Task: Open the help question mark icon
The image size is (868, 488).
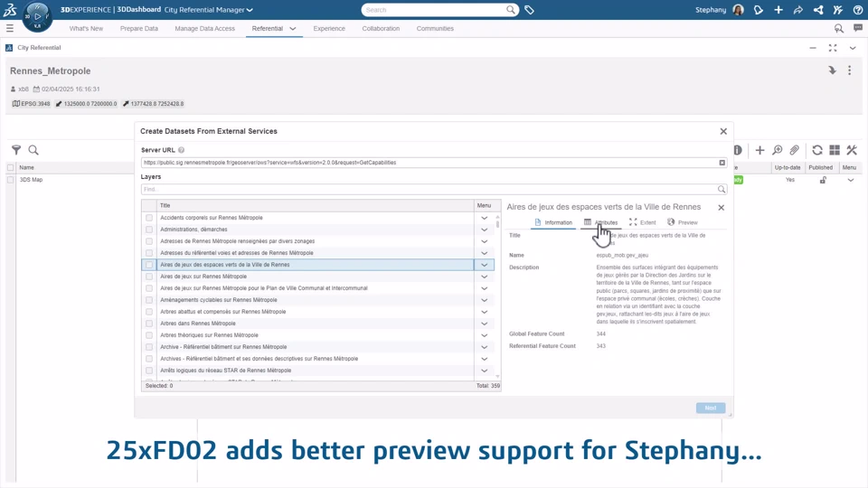Action: [x=858, y=10]
